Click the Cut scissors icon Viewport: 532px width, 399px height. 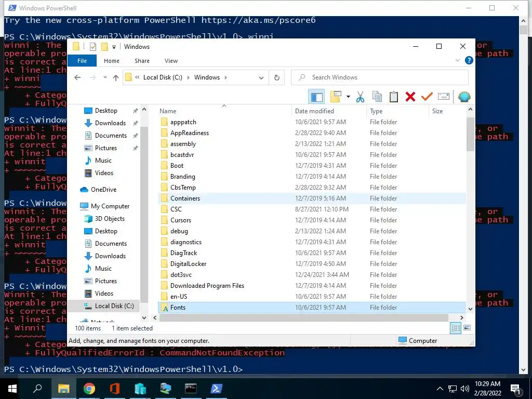pyautogui.click(x=360, y=97)
